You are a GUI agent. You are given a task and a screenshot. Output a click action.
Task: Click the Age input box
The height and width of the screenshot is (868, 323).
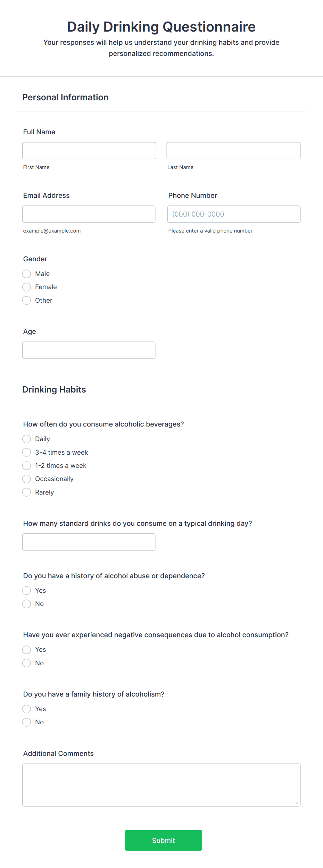pyautogui.click(x=89, y=350)
